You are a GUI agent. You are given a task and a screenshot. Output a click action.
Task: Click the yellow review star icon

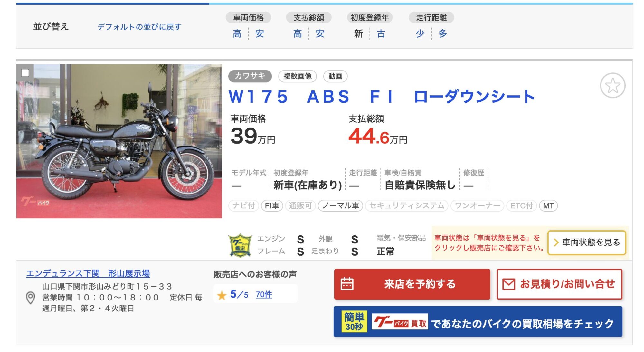point(222,295)
